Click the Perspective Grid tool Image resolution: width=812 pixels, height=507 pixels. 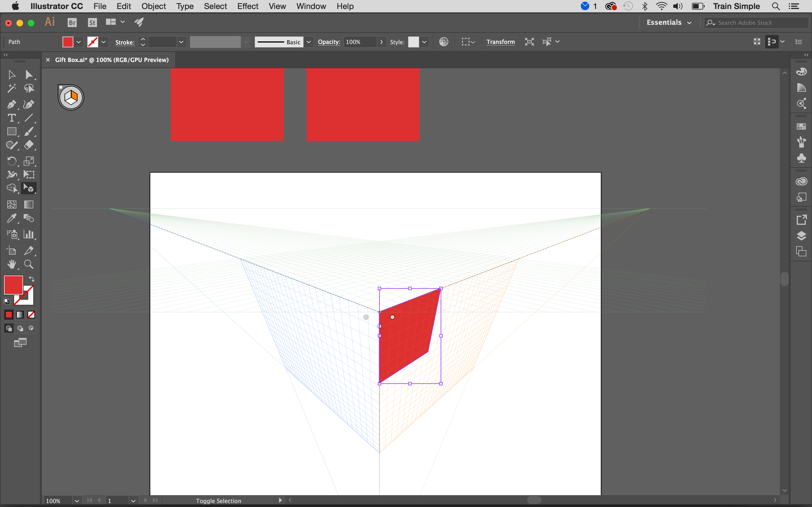[x=29, y=188]
